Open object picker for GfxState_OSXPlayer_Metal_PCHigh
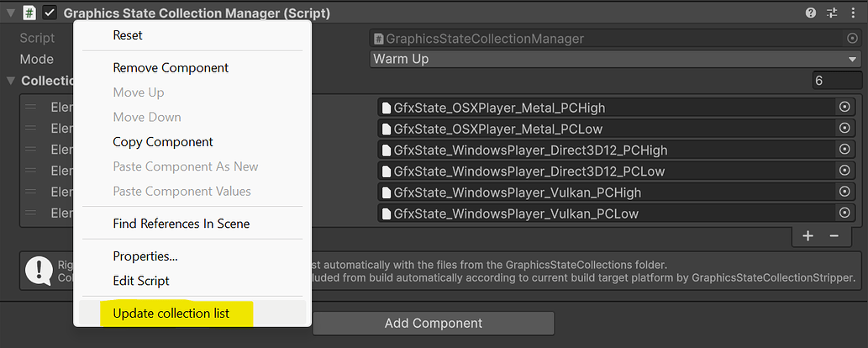868x348 pixels. point(845,108)
